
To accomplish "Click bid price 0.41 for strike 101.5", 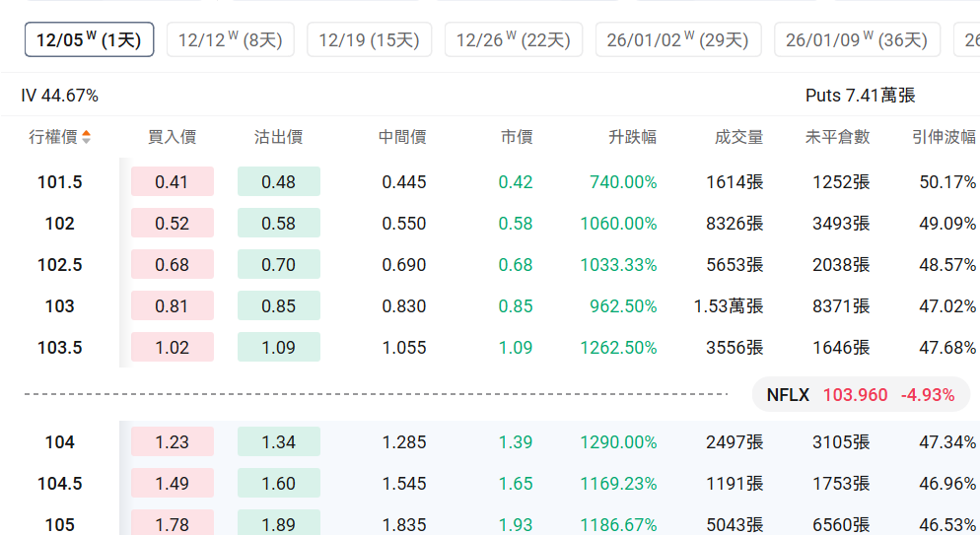I will pos(172,182).
